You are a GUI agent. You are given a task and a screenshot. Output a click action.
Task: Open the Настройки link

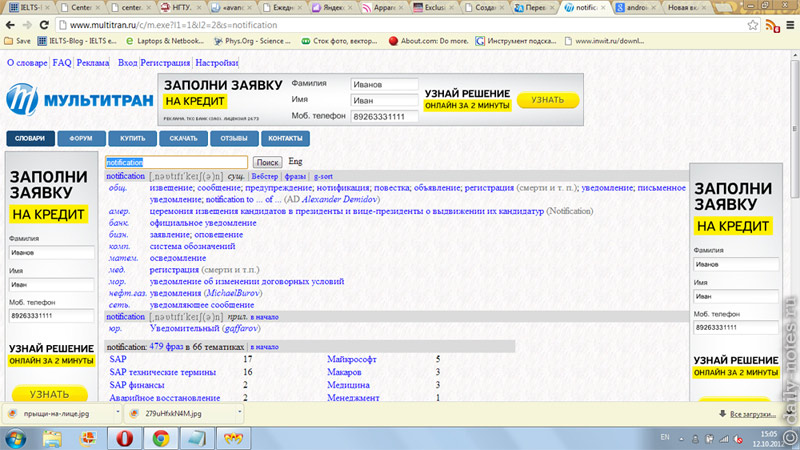pyautogui.click(x=217, y=63)
